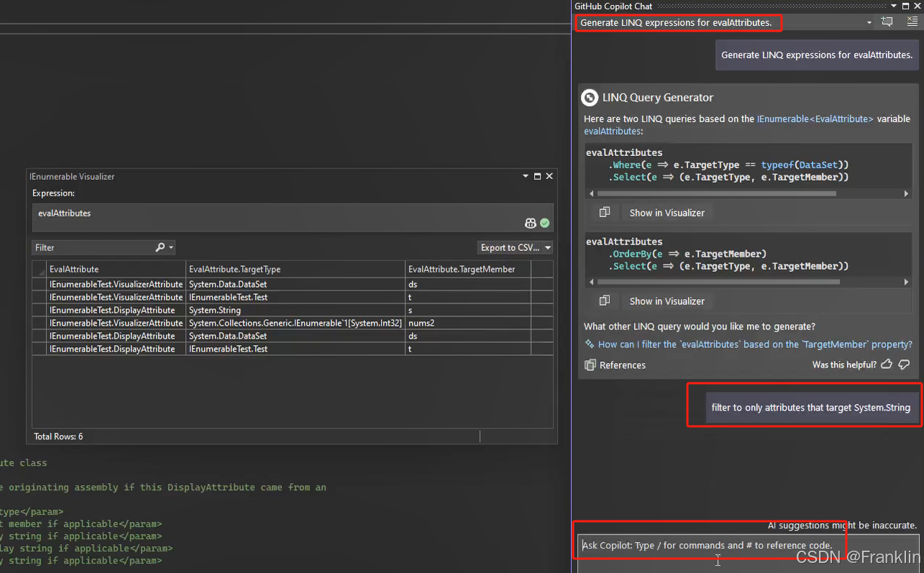Copy the OrderBy TargetMember LINQ query code

pyautogui.click(x=605, y=301)
